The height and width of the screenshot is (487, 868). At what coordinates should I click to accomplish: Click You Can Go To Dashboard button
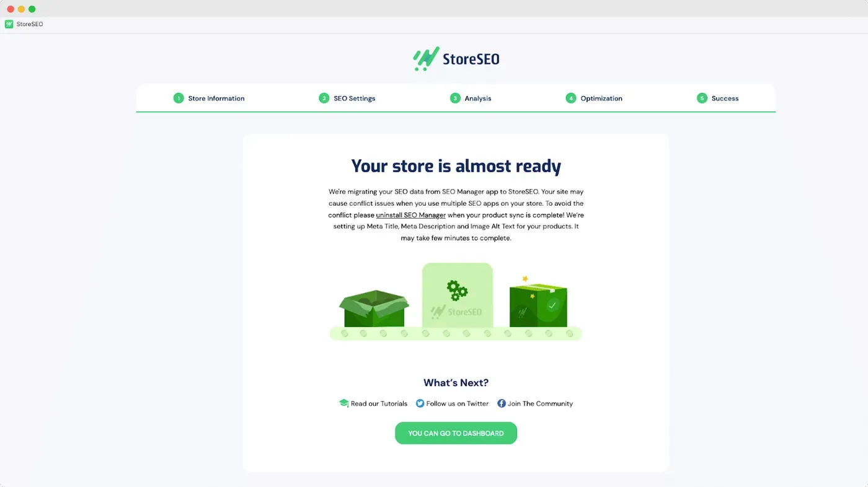tap(456, 433)
